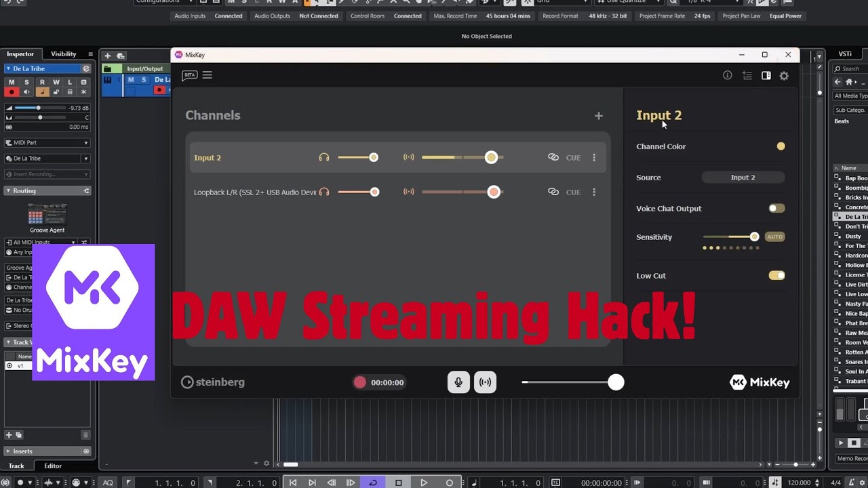Click the transport Stop button
The width and height of the screenshot is (868, 488).
399,483
